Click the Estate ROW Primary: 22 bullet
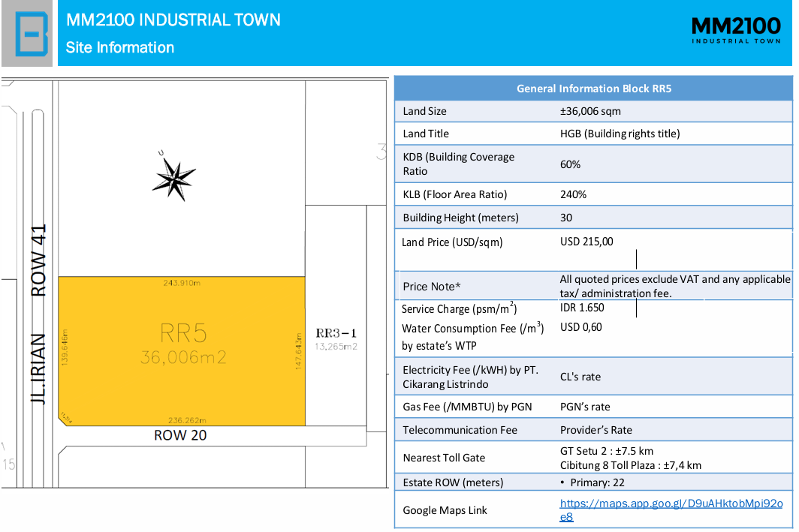This screenshot has height=532, width=799. click(x=592, y=482)
